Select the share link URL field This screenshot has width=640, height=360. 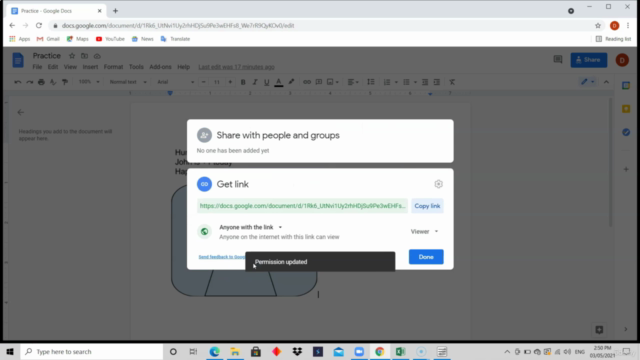302,206
